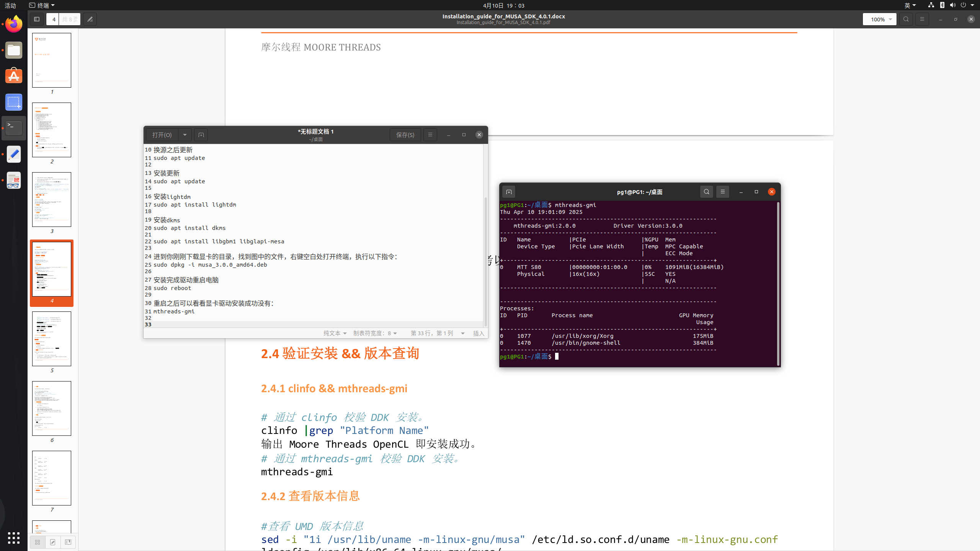Screen dimensions: 980x551
Task: Open the text editor hamburger menu
Action: point(430,135)
